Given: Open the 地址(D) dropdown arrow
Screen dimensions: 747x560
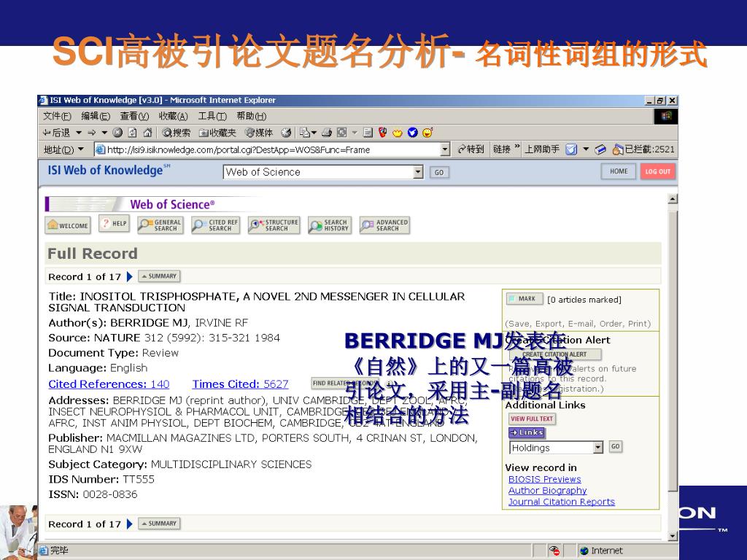Looking at the screenshot, I should (81, 149).
